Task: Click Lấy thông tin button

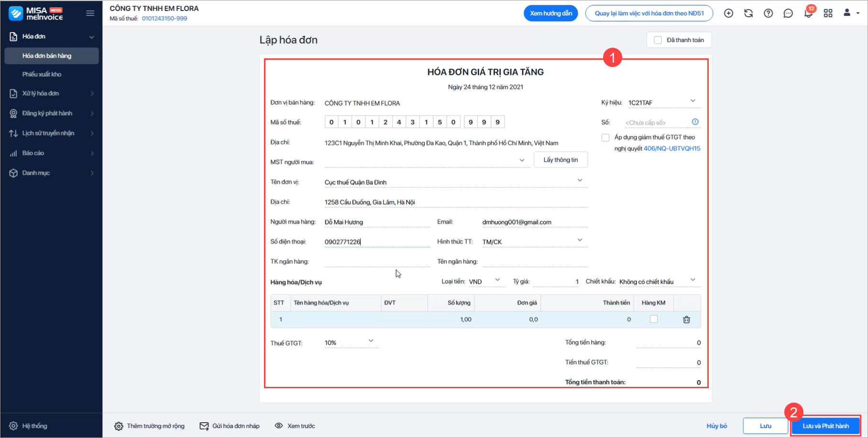Action: click(x=560, y=160)
